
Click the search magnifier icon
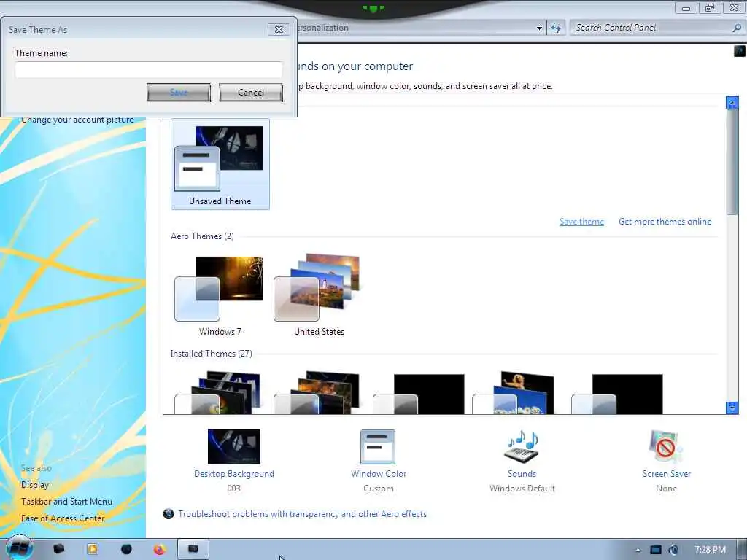[737, 28]
